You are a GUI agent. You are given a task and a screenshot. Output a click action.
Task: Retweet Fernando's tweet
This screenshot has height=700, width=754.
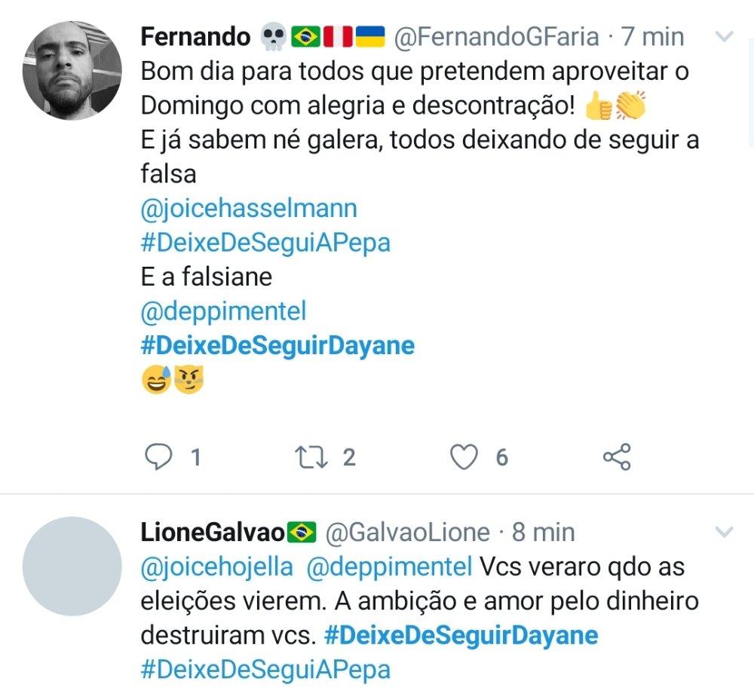coord(311,457)
